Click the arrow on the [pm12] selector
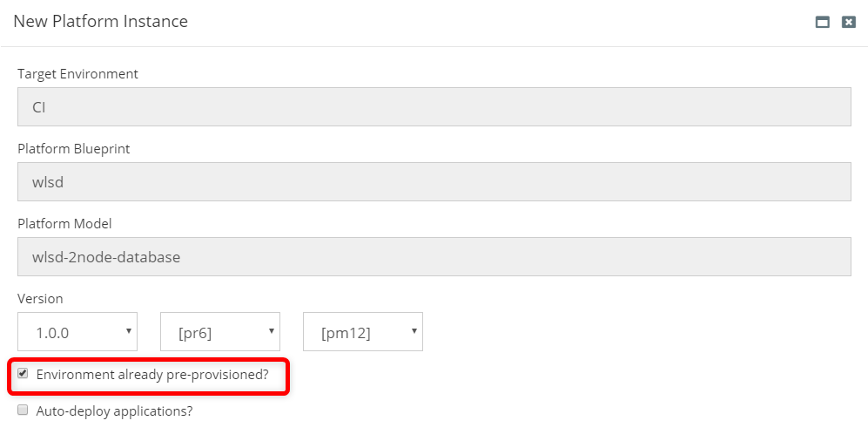 414,331
